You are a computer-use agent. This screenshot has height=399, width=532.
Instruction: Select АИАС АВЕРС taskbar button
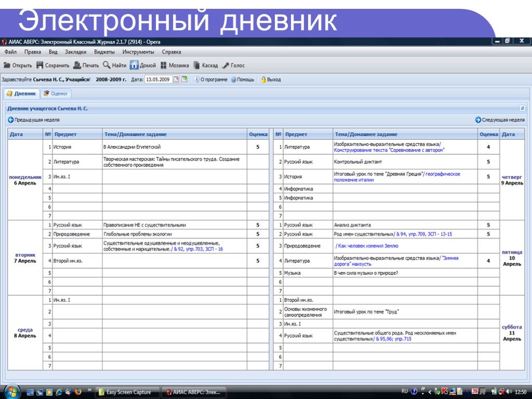click(194, 392)
